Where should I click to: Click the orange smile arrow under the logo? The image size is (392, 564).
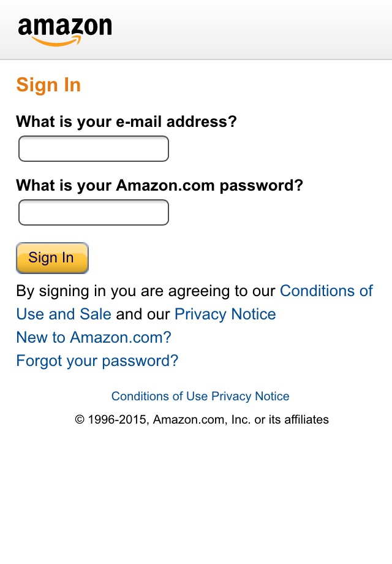pyautogui.click(x=64, y=41)
